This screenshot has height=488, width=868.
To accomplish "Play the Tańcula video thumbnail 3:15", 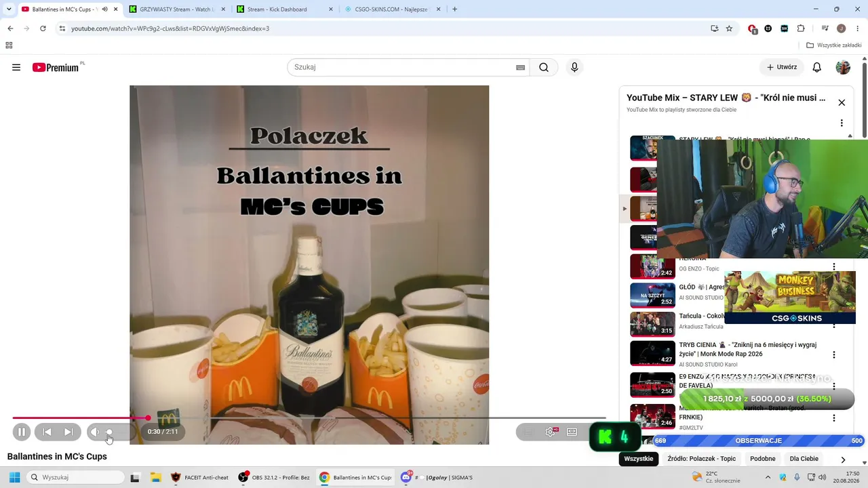I will click(652, 324).
